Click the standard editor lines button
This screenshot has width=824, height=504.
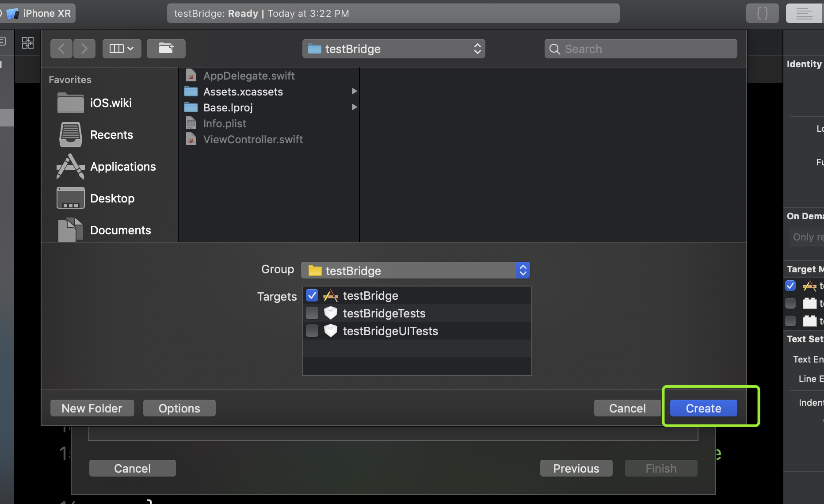804,13
